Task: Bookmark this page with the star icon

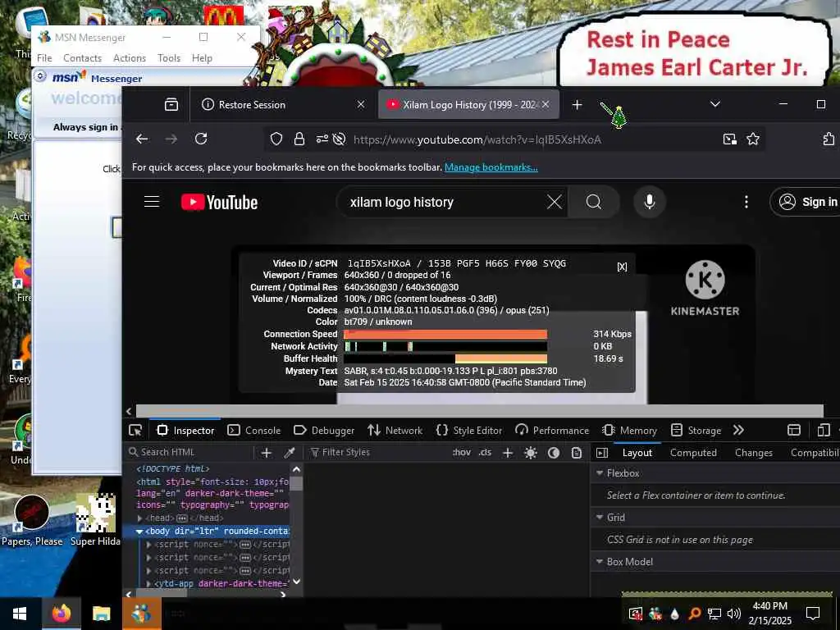Action: tap(753, 139)
